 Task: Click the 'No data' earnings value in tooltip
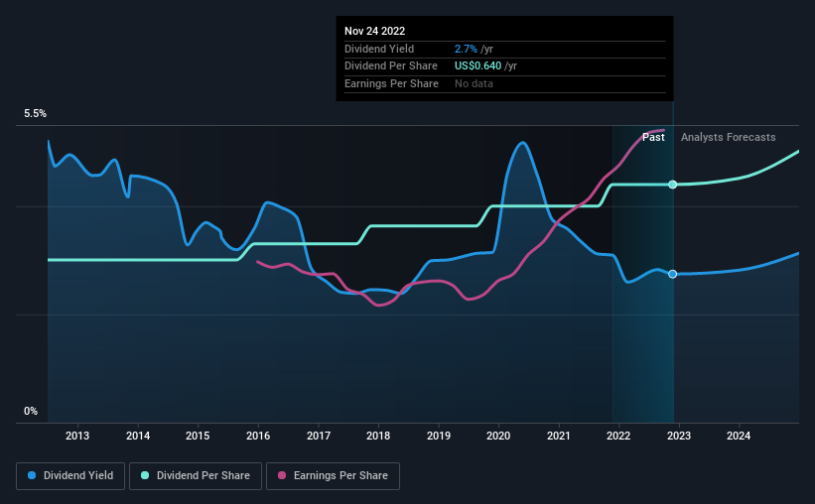pyautogui.click(x=474, y=83)
